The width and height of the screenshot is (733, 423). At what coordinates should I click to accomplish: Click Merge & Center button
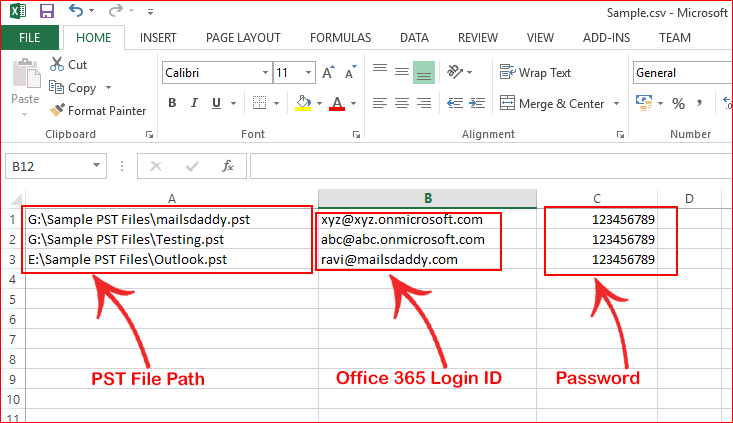tap(552, 103)
